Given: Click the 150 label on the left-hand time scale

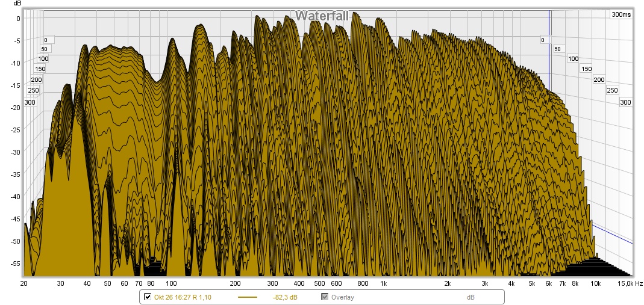Looking at the screenshot, I should point(40,69).
